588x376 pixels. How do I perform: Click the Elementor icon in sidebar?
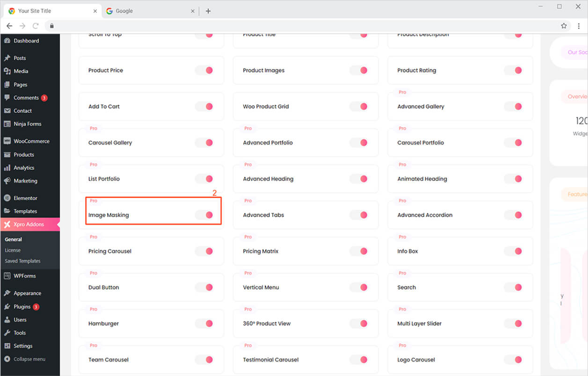coord(7,198)
